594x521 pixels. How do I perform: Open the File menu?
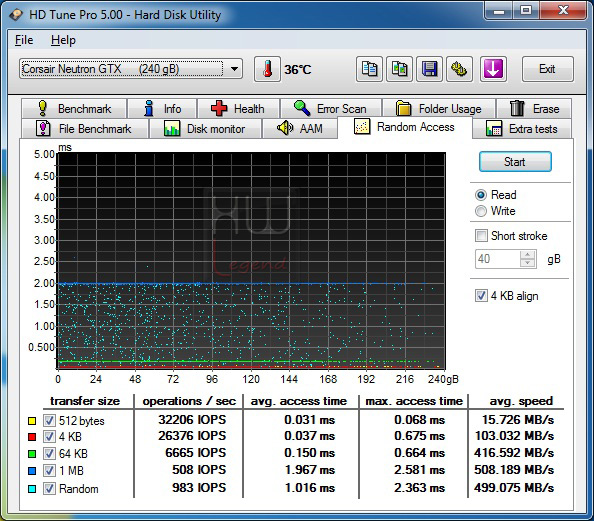[24, 40]
